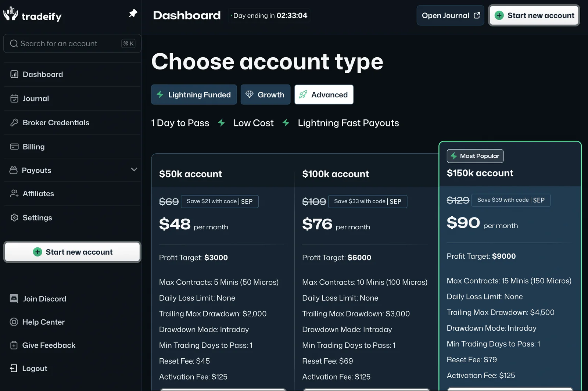Select the $100k account card heading
This screenshot has width=588, height=391.
336,174
